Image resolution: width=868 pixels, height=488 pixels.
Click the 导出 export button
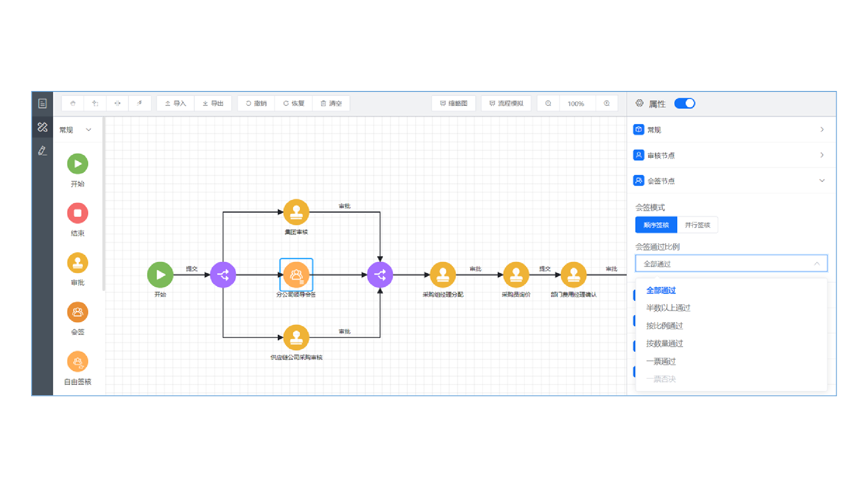213,104
